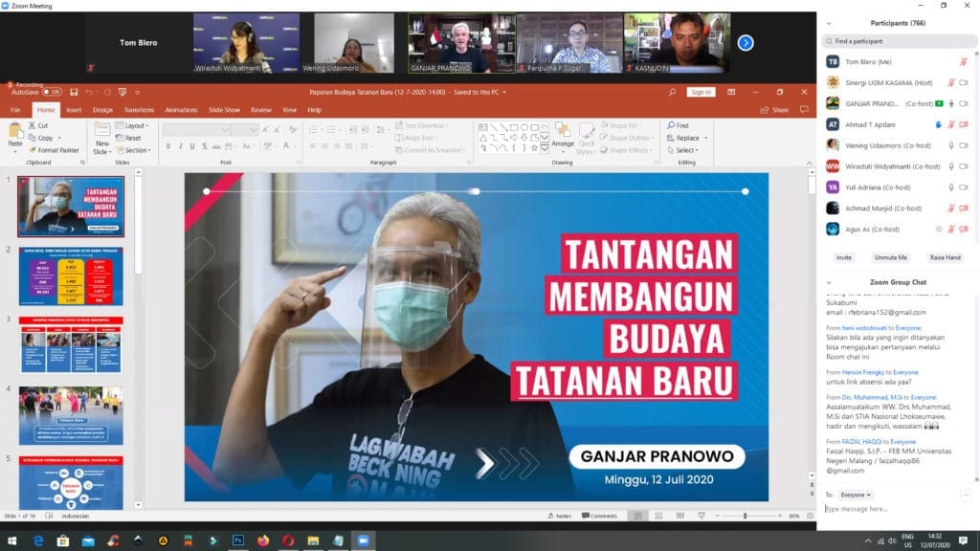Click Cut in the Clipboard group

tap(38, 125)
